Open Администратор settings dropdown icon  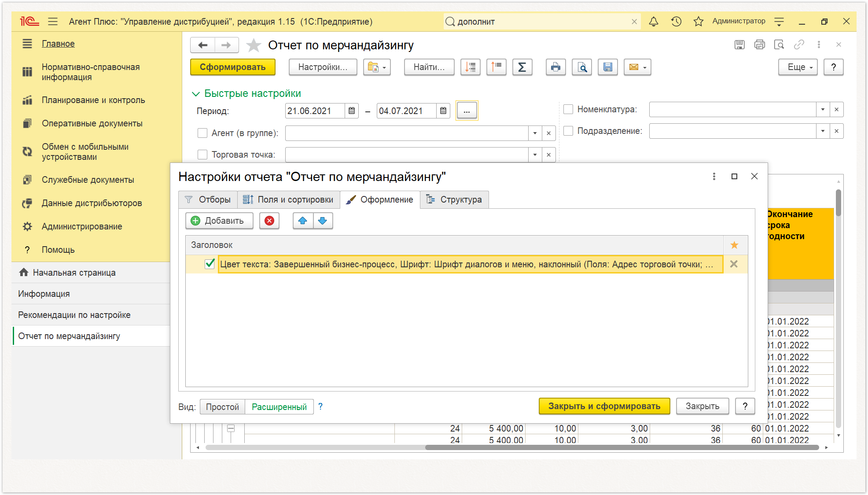click(779, 21)
